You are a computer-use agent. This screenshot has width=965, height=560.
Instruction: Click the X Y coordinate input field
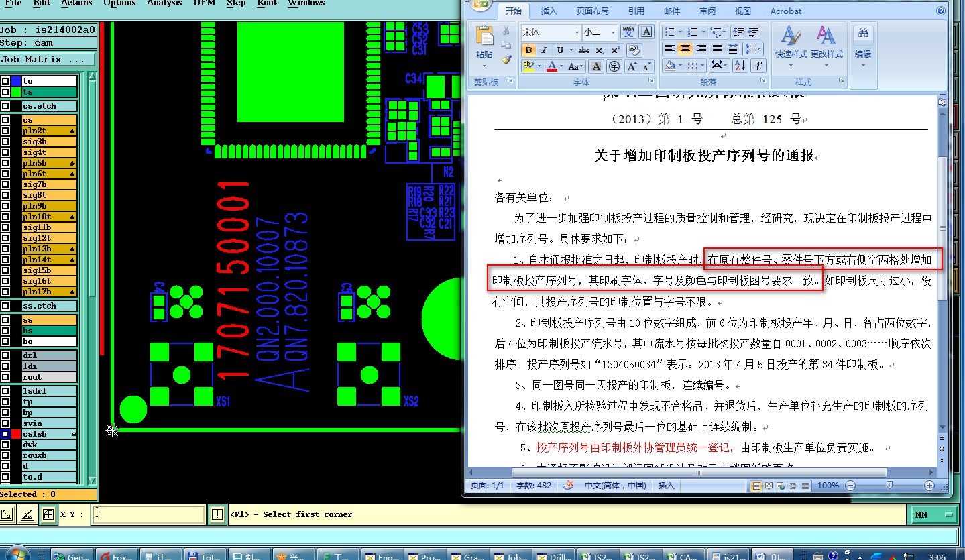(x=149, y=514)
